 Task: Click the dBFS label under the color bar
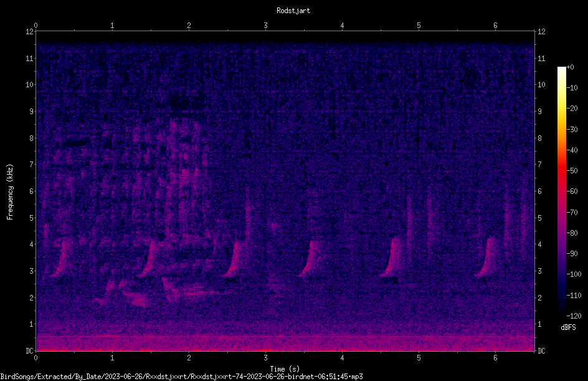[x=568, y=327]
